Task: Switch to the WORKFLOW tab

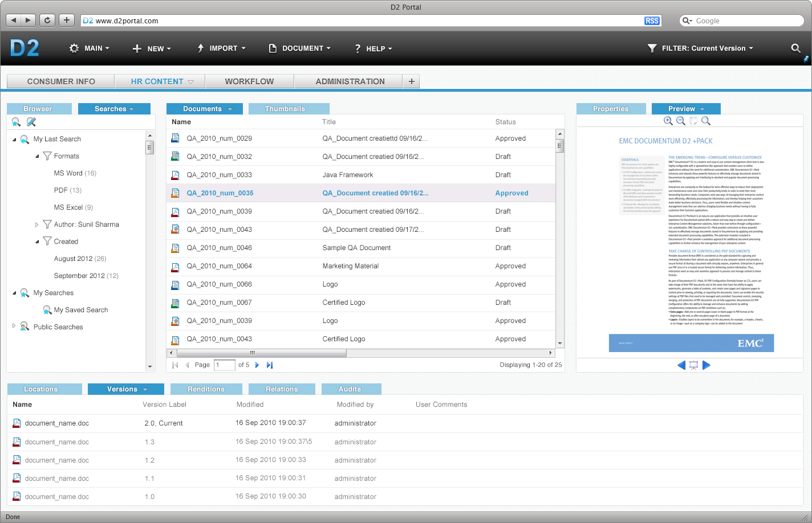Action: 249,81
